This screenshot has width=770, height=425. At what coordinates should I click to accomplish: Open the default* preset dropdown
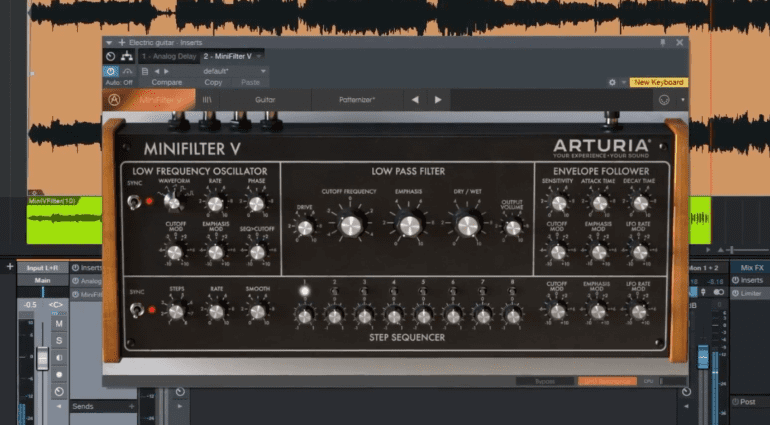[263, 71]
